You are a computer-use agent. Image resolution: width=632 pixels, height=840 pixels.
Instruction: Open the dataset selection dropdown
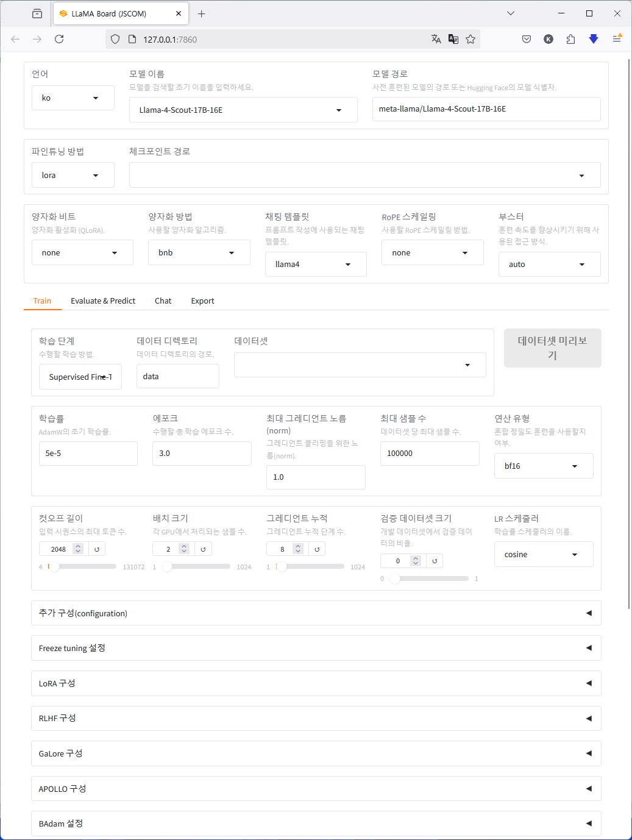(360, 365)
